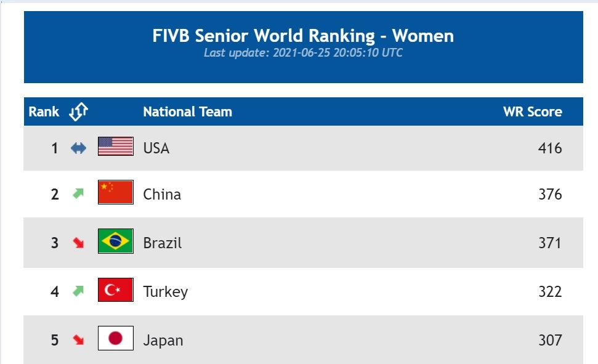Sort by the National Team column
598x364 pixels.
pyautogui.click(x=187, y=111)
